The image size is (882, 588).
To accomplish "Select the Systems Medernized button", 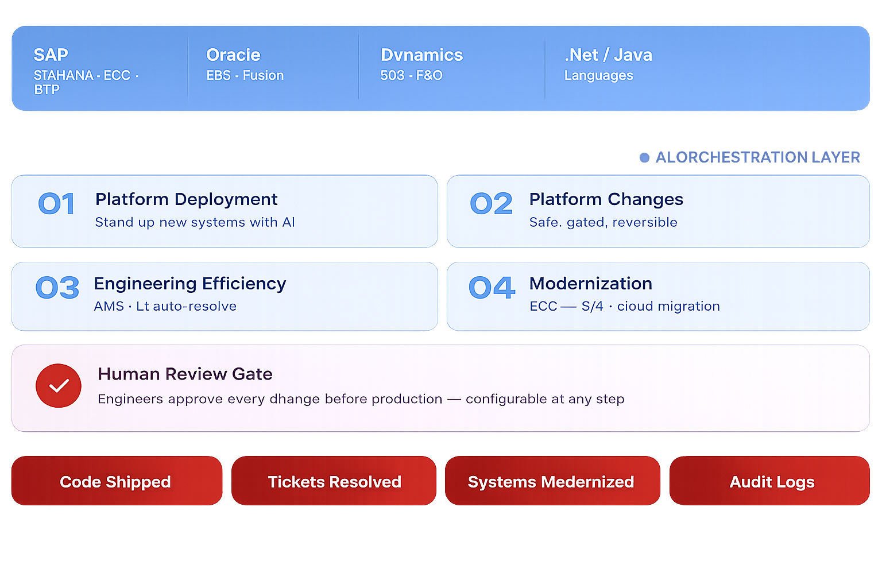I will (552, 481).
